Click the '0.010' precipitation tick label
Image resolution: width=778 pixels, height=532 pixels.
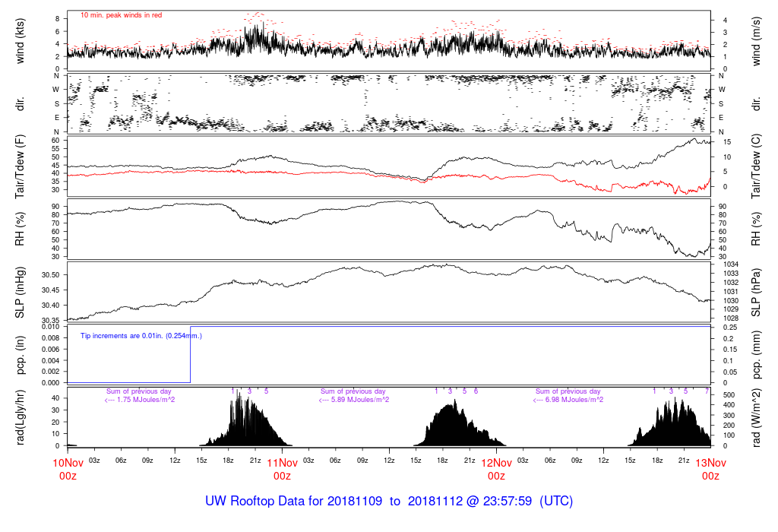pos(51,327)
